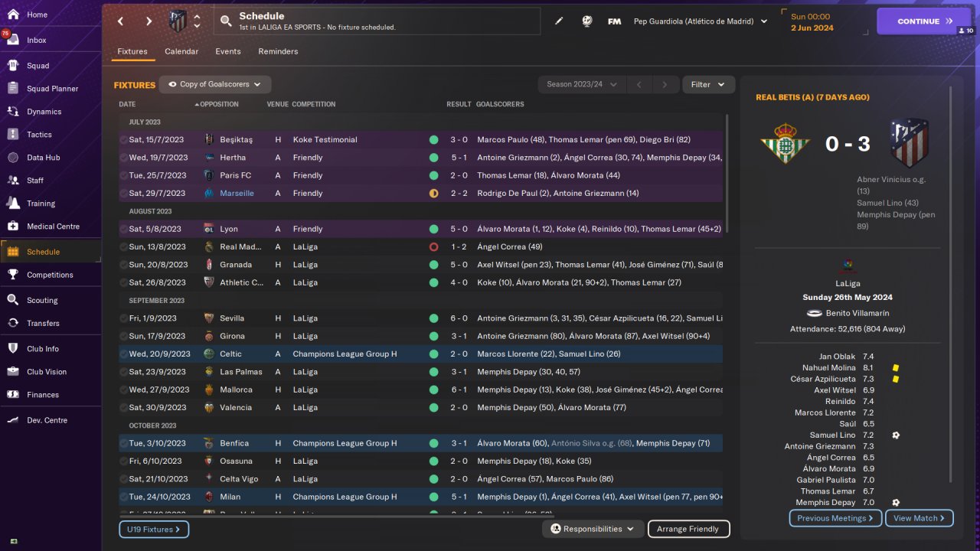Image resolution: width=980 pixels, height=551 pixels.
Task: Click the U19 Fixtures button
Action: (x=154, y=529)
